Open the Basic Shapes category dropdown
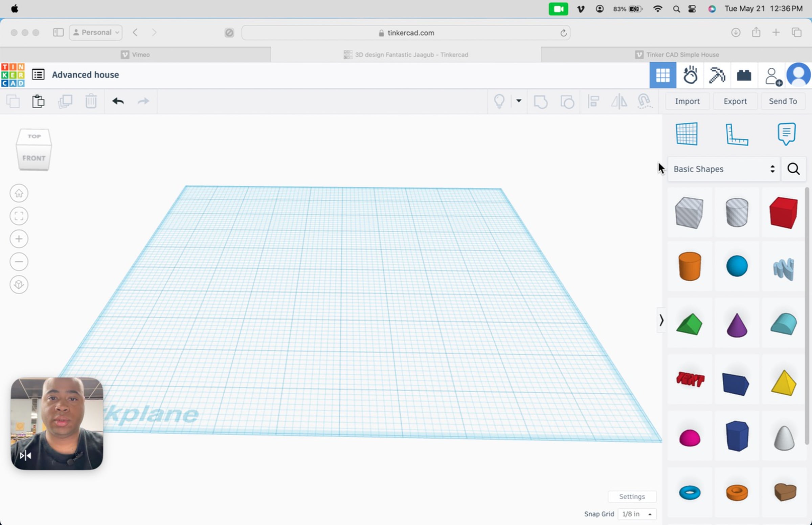This screenshot has width=812, height=525. [x=723, y=169]
